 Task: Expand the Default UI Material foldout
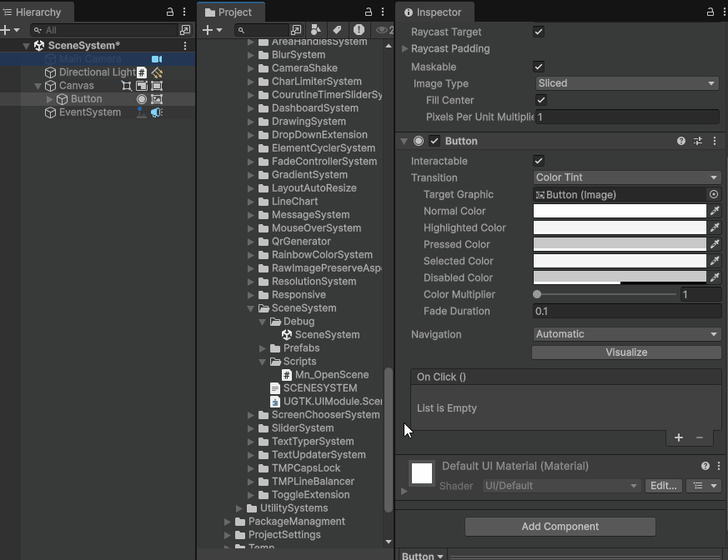404,491
